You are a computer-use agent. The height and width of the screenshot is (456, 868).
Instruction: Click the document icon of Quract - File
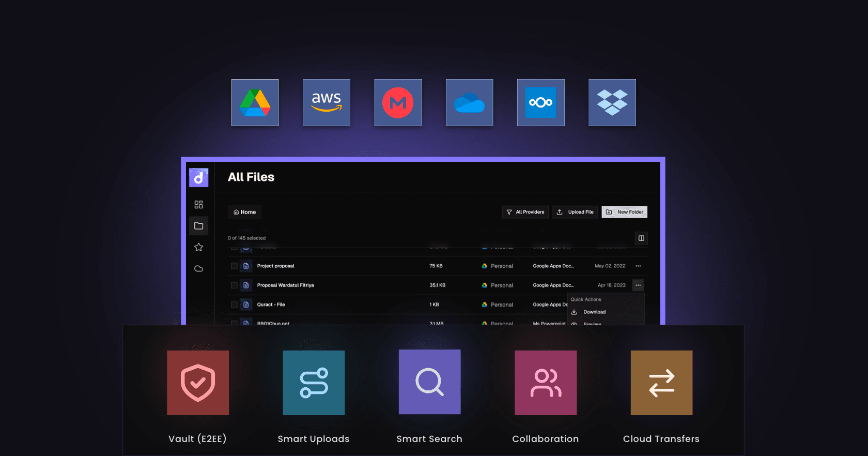click(246, 305)
